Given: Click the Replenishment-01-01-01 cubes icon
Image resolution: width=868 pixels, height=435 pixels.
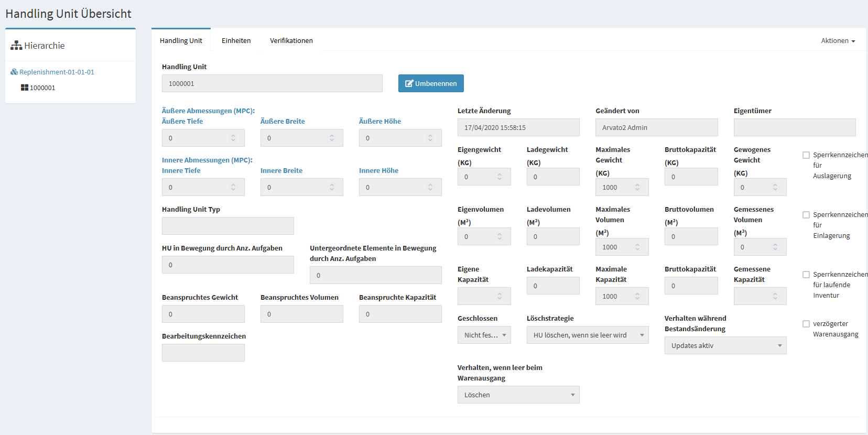Looking at the screenshot, I should (x=14, y=72).
